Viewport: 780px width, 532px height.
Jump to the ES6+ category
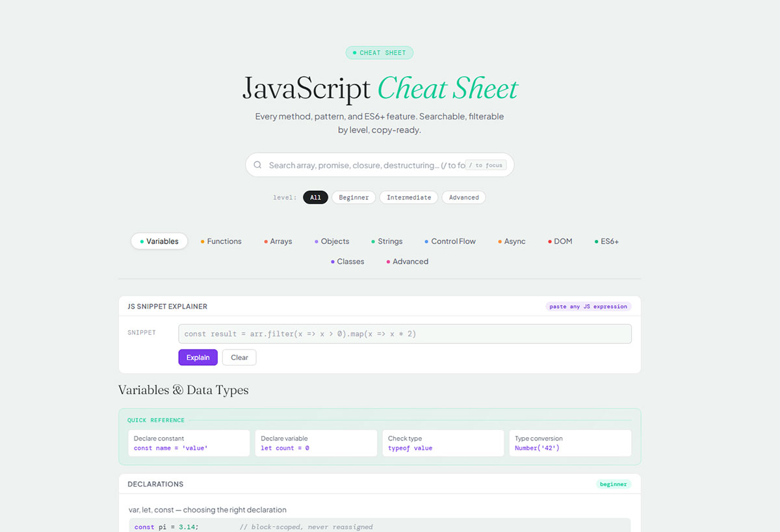pyautogui.click(x=606, y=241)
